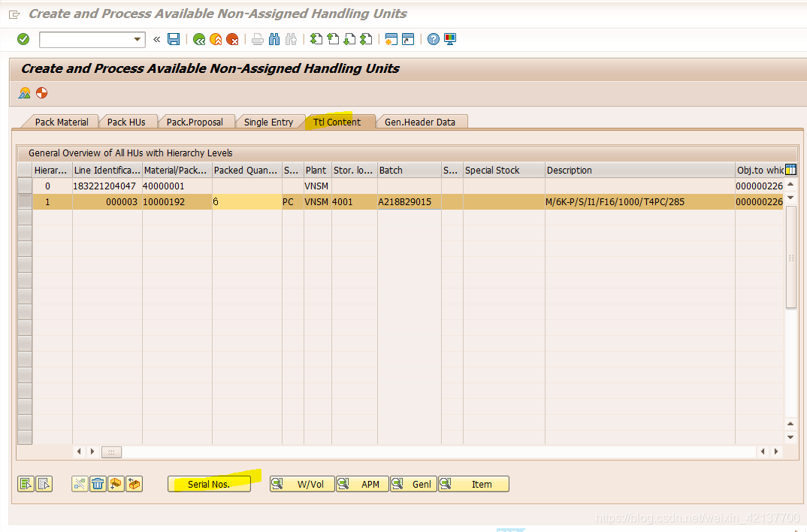Click batch cell A218B29015
This screenshot has height=532, width=807.
tap(410, 201)
